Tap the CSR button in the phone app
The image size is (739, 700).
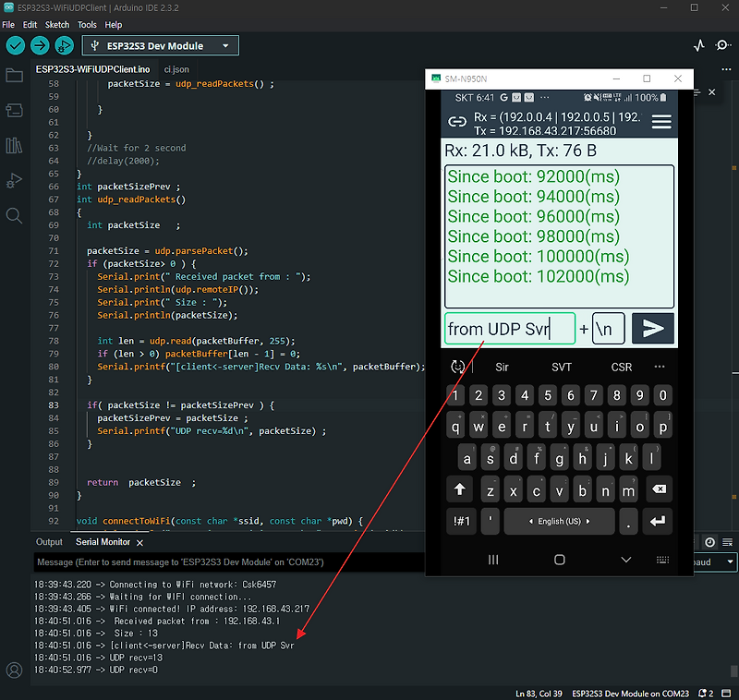point(621,367)
